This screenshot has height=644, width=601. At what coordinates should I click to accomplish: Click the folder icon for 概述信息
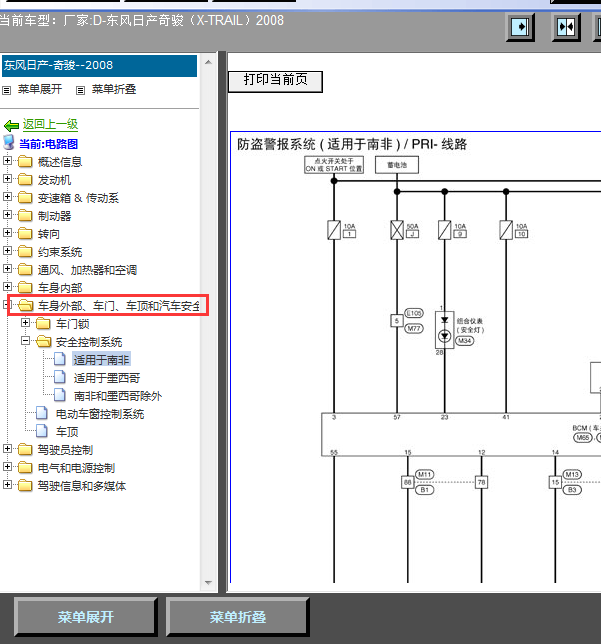[x=25, y=161]
